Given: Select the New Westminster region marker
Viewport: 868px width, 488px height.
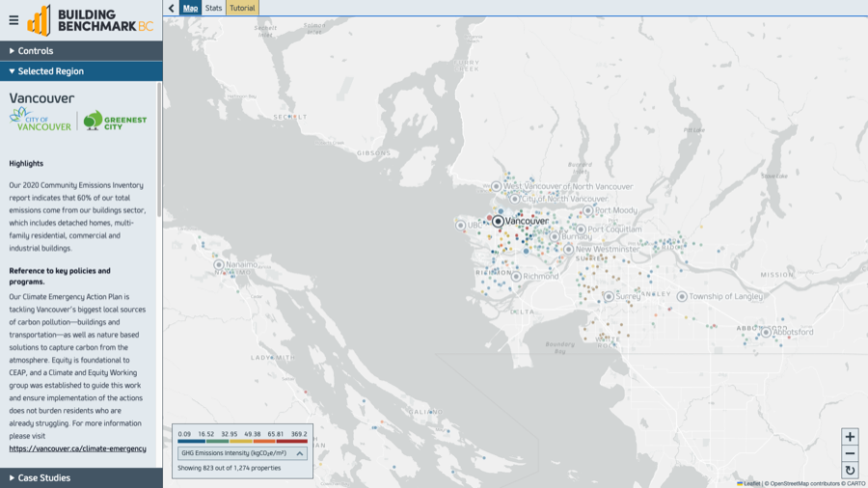Looking at the screenshot, I should 568,249.
